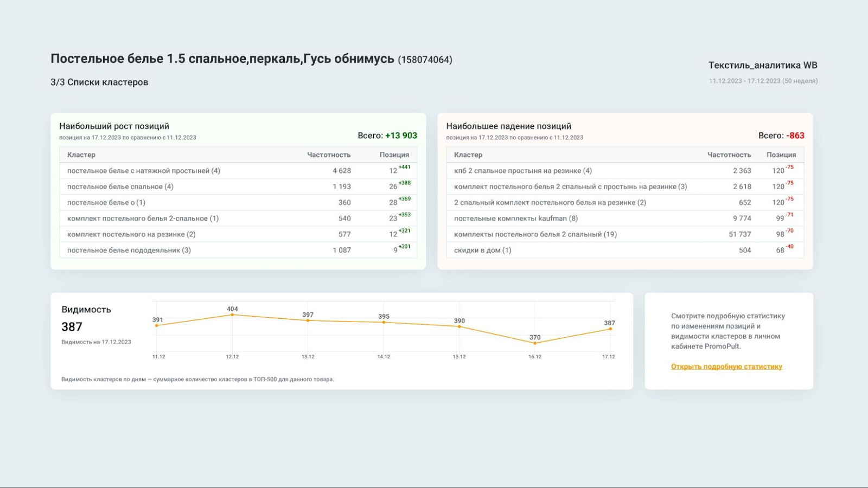Image resolution: width=868 pixels, height=488 pixels.
Task: Click cluster 'кпб 2 спальное простыня на резинке'
Action: (522, 171)
